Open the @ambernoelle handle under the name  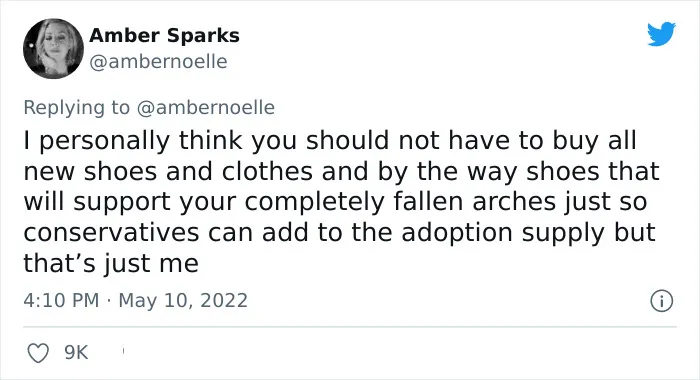pos(158,62)
